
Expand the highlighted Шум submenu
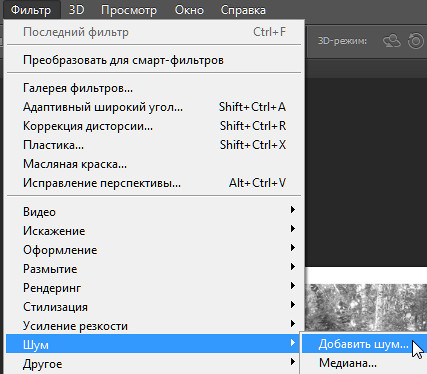(x=154, y=344)
